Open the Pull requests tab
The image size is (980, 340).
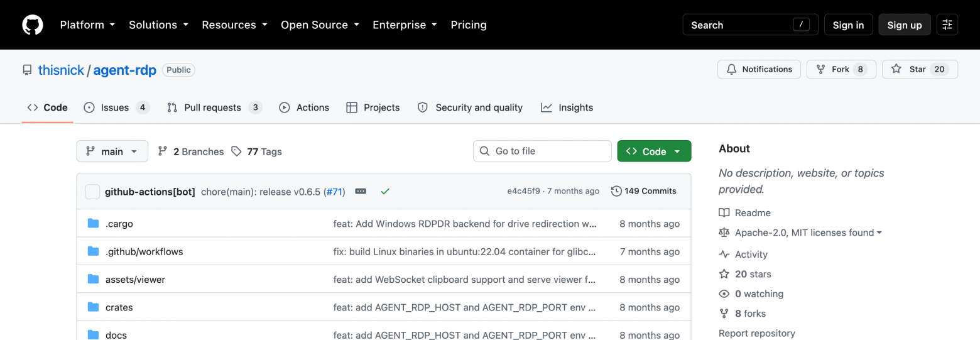[214, 107]
